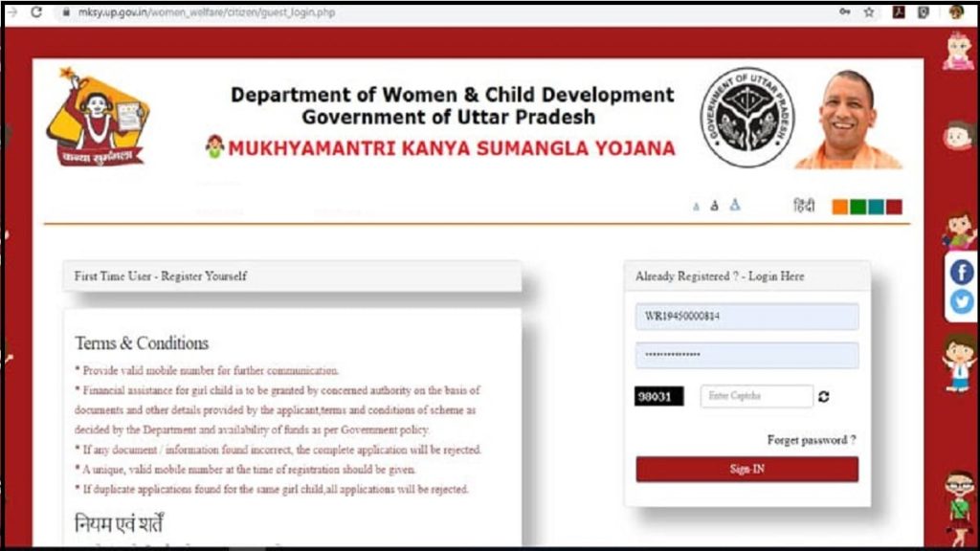Click the browser address bar URL
This screenshot has height=551, width=980.
207,11
